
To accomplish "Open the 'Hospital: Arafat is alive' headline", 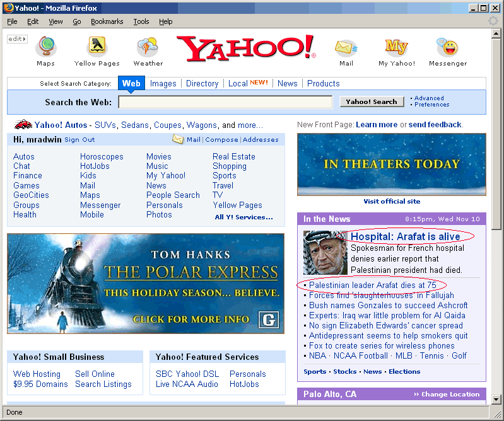I will pos(405,236).
